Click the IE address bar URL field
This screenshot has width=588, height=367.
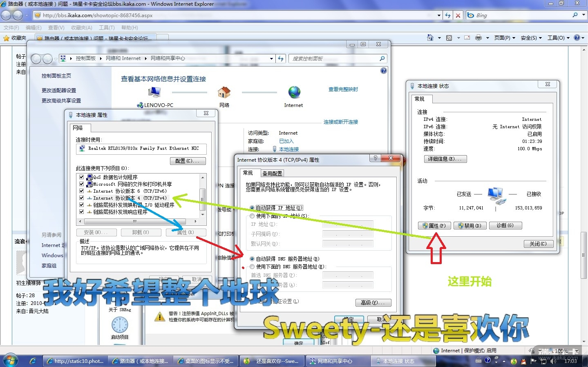tap(235, 16)
